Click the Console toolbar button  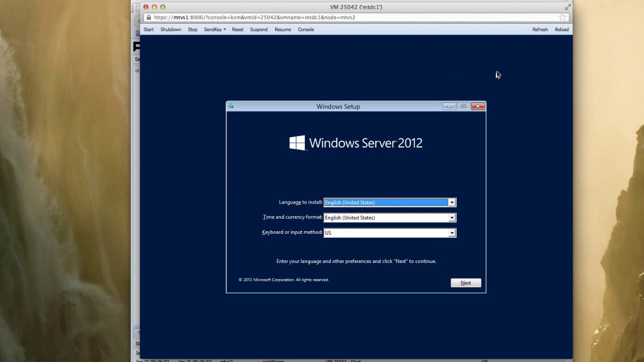[x=306, y=30]
